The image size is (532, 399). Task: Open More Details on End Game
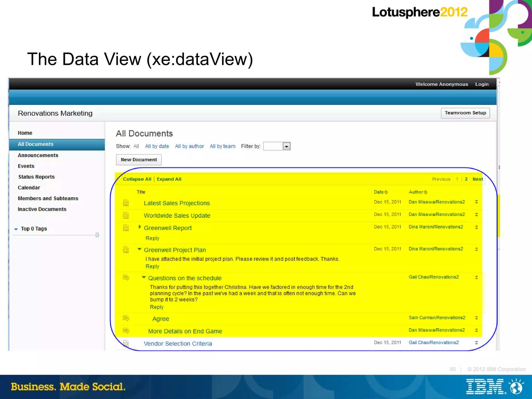pos(185,331)
